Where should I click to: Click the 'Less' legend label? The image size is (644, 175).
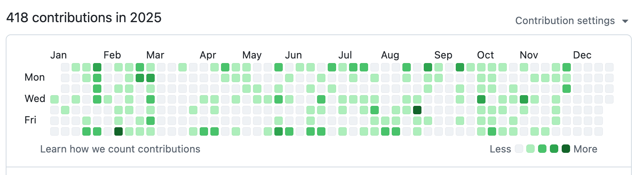pyautogui.click(x=500, y=149)
